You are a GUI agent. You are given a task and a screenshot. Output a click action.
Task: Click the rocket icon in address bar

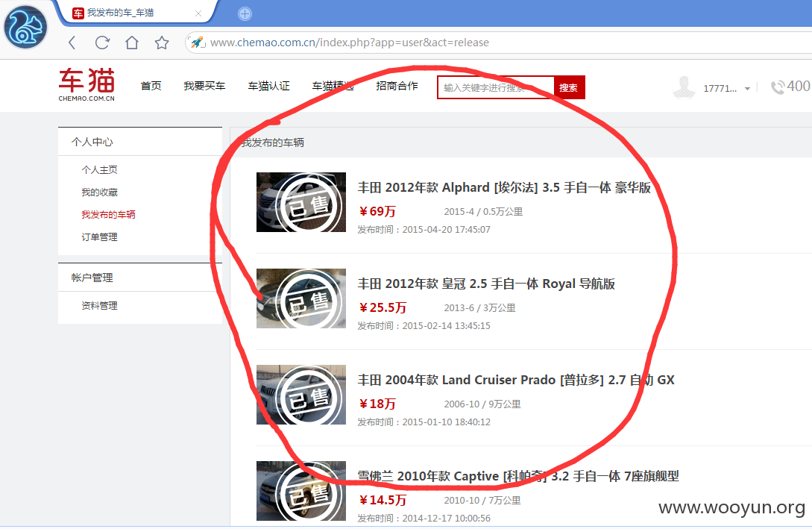point(198,43)
